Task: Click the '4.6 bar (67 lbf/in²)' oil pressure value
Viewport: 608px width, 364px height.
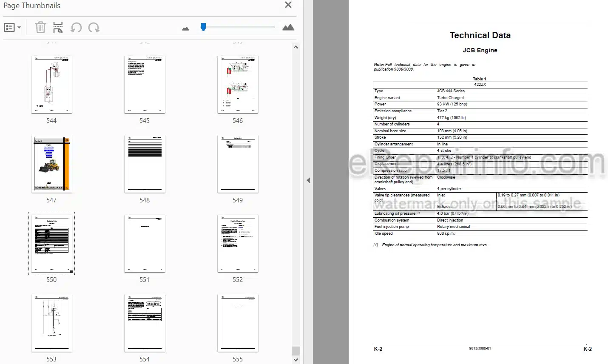Action: (x=453, y=213)
